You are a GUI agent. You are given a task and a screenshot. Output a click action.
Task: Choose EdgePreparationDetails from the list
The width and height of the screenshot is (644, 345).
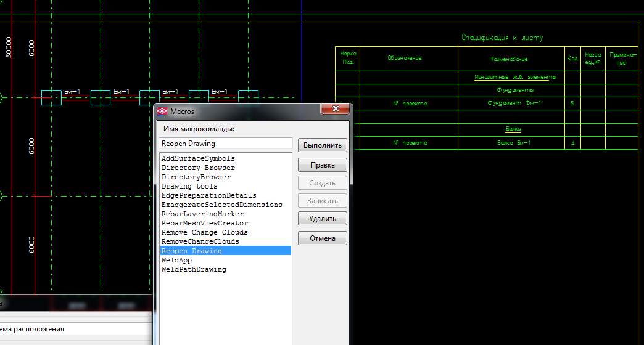click(208, 195)
